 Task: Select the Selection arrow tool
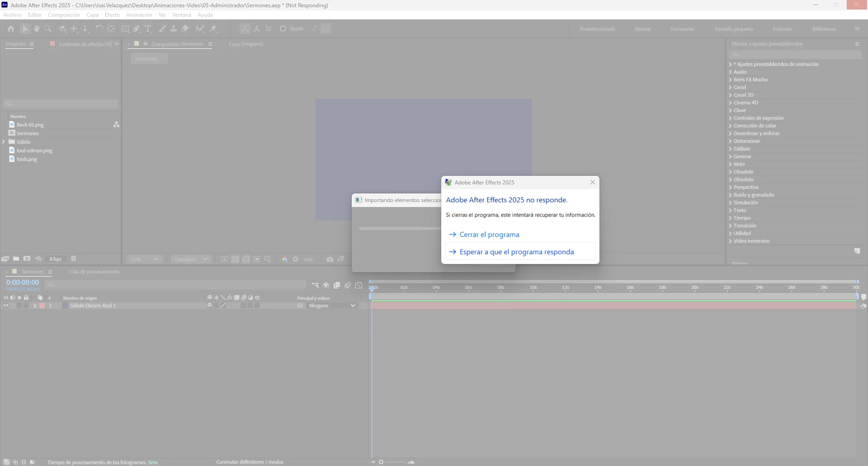coord(25,29)
